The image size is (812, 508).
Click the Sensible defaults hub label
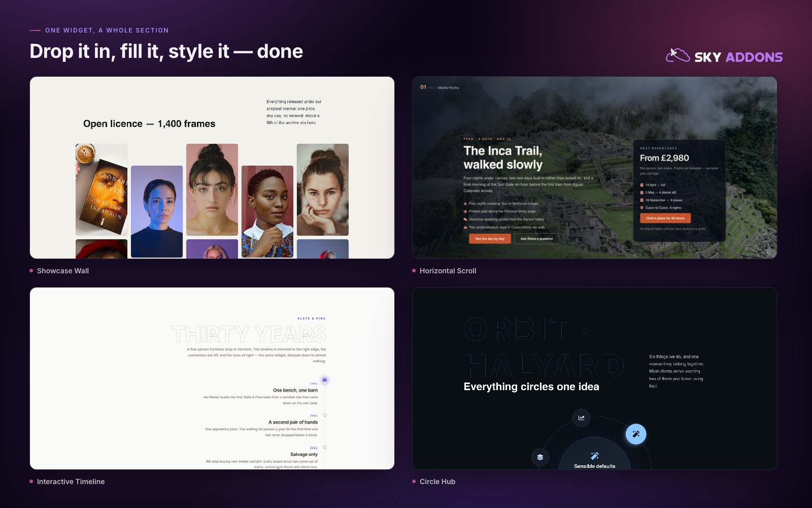coord(595,466)
